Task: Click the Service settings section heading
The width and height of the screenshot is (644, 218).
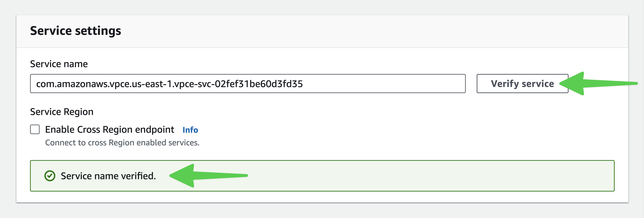Action: [75, 31]
